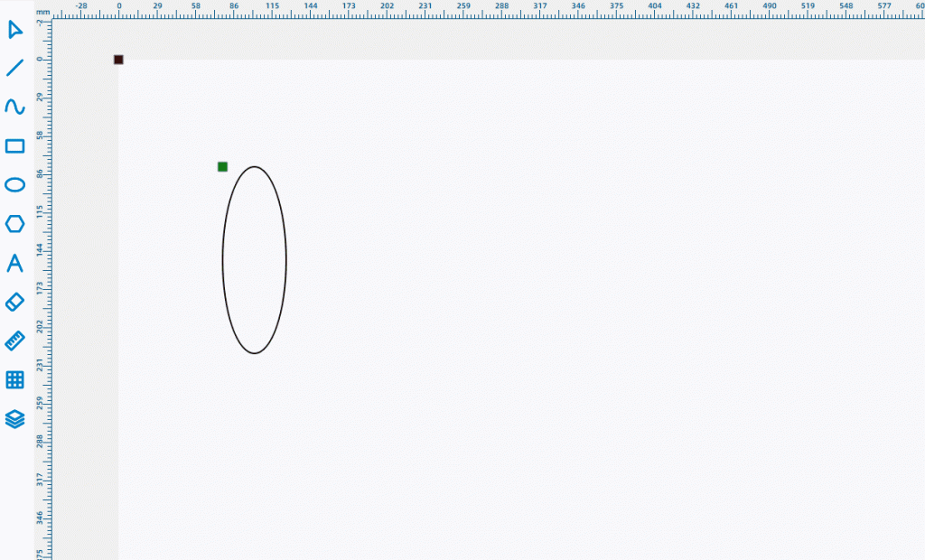Click the dark square at the canvas origin
This screenshot has height=560, width=925.
click(x=118, y=60)
